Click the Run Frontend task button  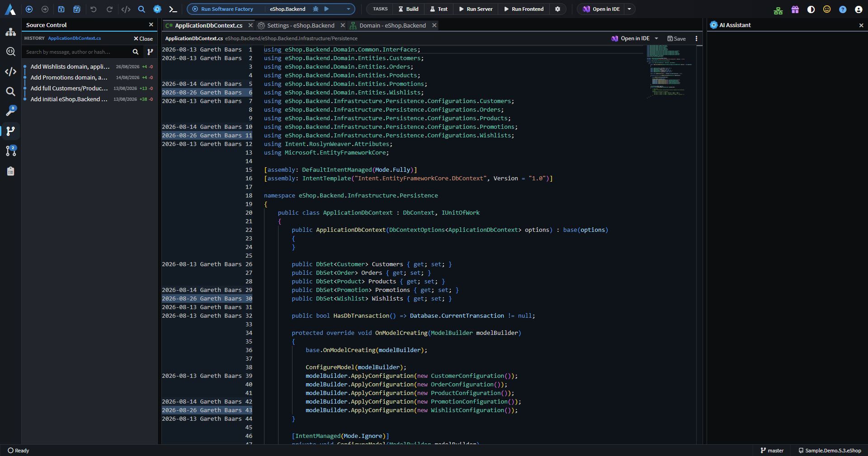click(524, 9)
